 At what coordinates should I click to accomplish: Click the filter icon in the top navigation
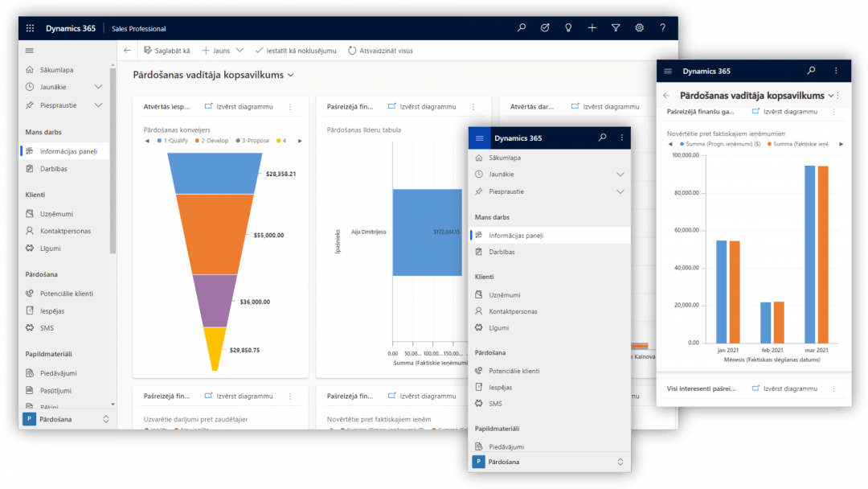616,27
